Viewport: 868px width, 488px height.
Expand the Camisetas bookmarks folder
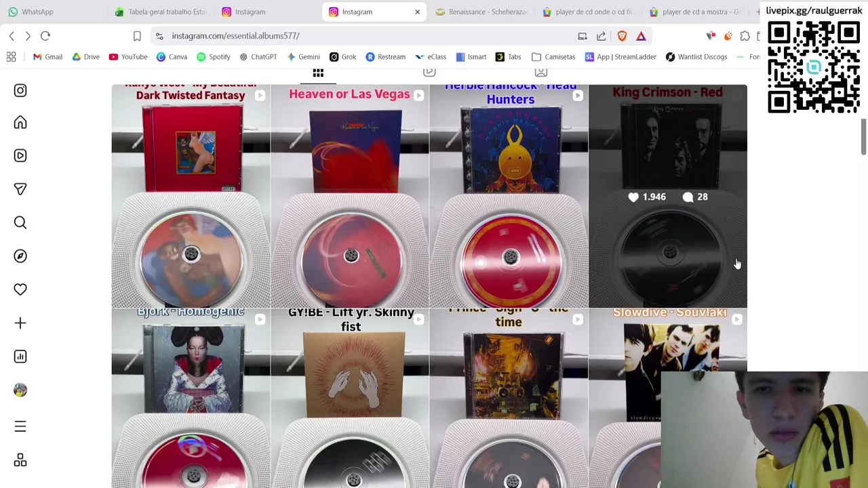[x=553, y=57]
